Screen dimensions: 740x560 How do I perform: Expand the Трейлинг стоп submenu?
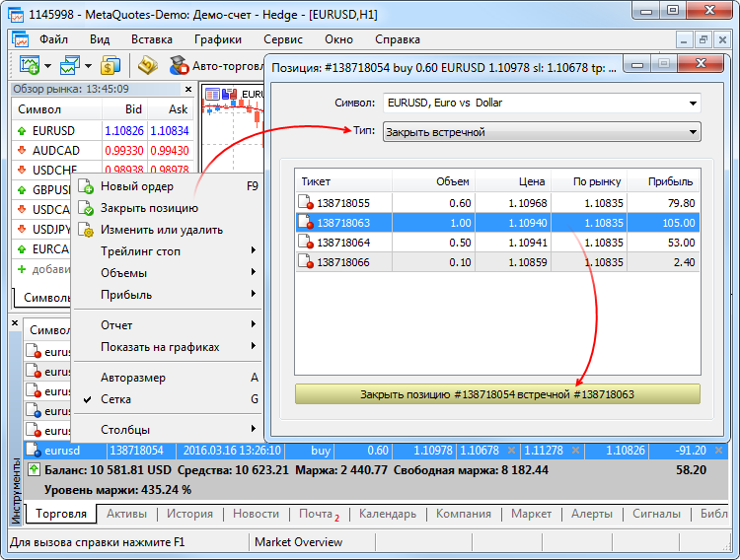(x=168, y=251)
